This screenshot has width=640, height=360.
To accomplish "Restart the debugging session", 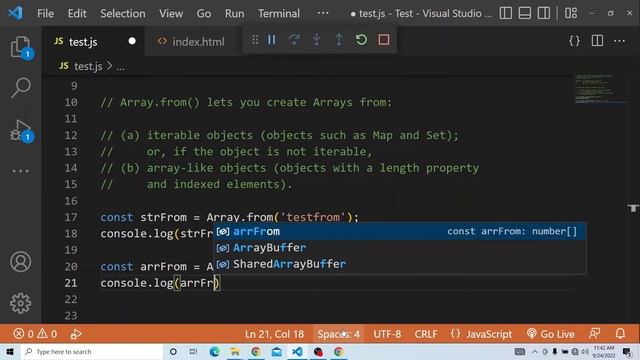I will (361, 40).
